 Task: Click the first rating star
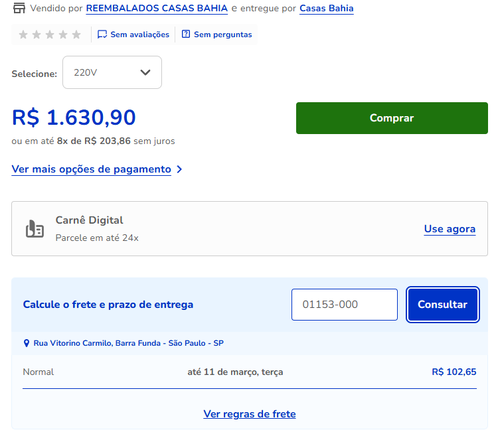pos(23,34)
